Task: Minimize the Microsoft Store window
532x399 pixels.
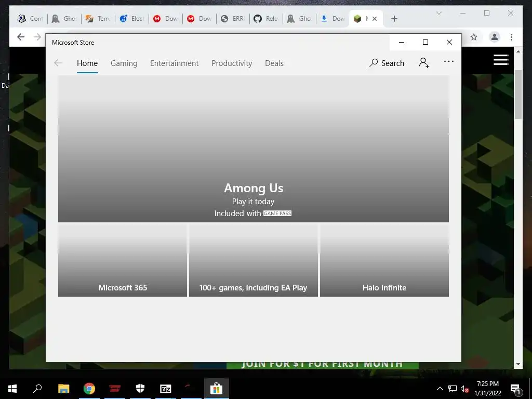Action: pyautogui.click(x=402, y=42)
